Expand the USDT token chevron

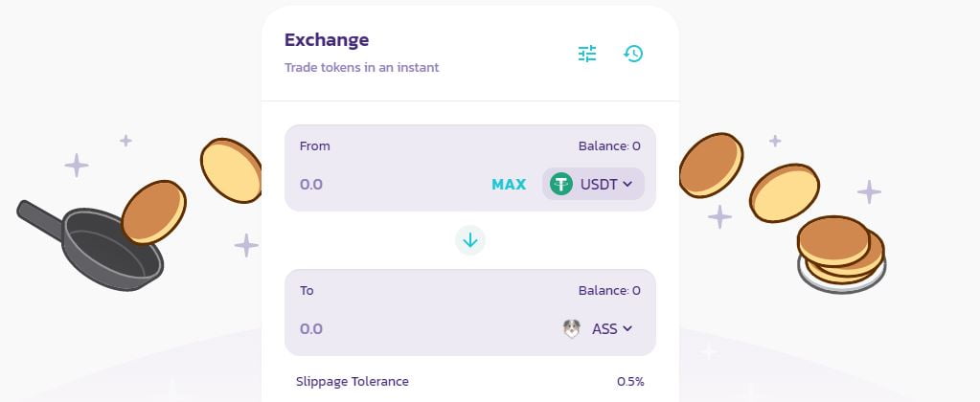[628, 184]
